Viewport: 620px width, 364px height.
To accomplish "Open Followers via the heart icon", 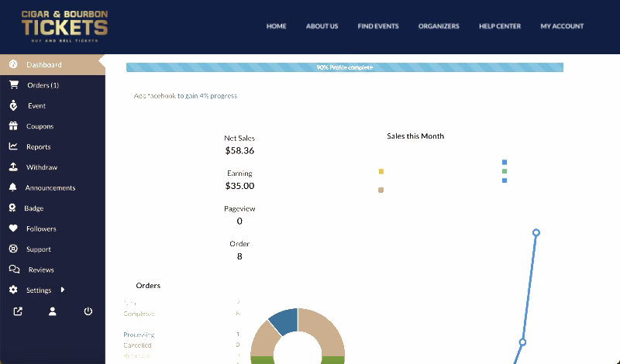I will [13, 228].
